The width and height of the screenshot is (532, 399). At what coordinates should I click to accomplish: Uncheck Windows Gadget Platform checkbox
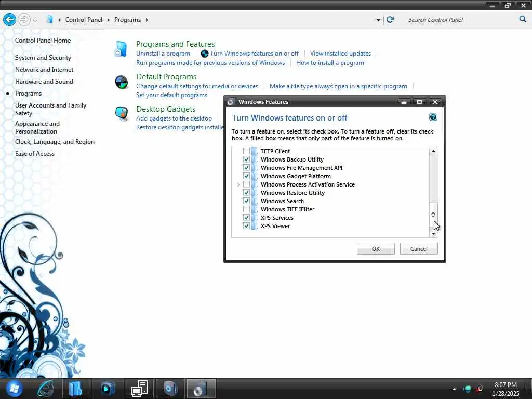point(246,176)
